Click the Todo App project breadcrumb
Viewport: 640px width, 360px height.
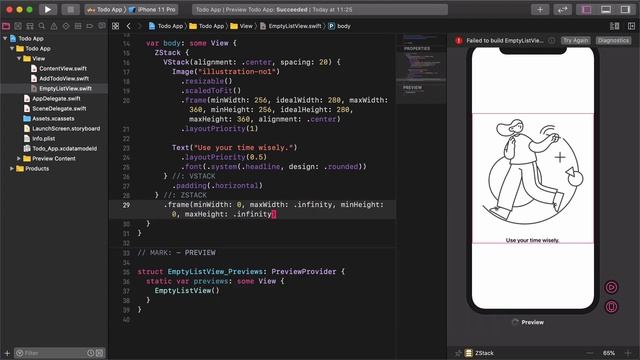click(166, 26)
